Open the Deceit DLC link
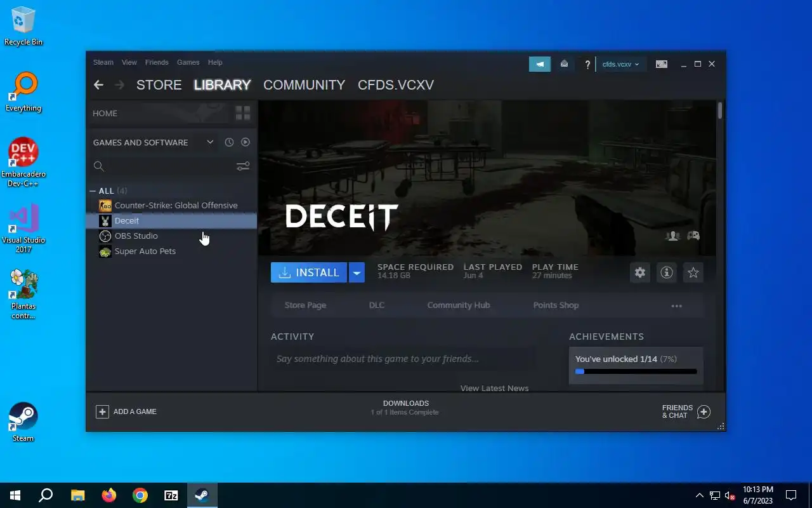Viewport: 812px width, 508px height. point(377,305)
